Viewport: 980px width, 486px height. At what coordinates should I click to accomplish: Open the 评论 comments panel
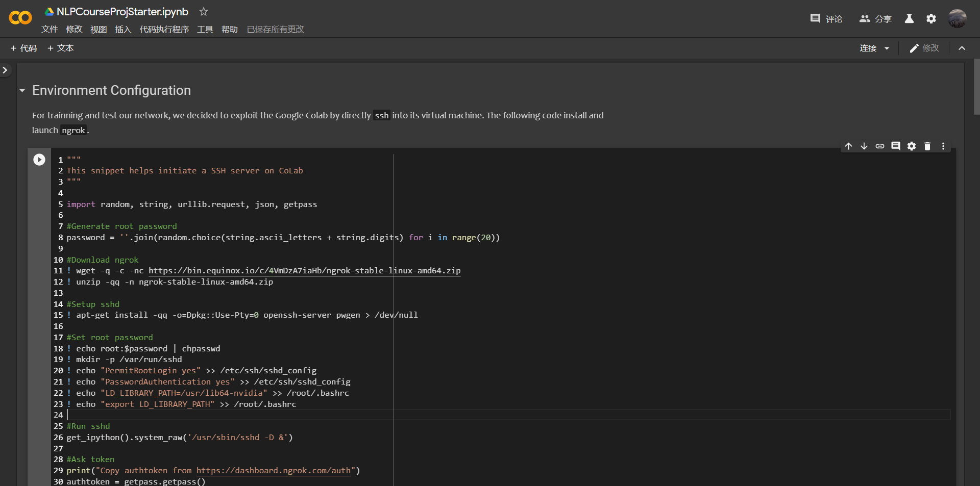click(826, 18)
